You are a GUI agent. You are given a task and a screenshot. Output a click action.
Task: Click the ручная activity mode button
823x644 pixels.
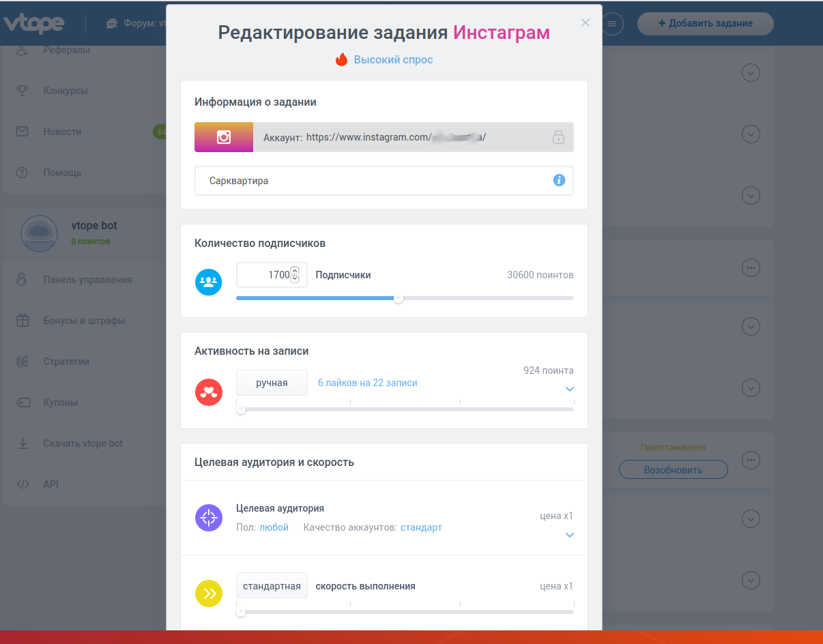pyautogui.click(x=272, y=383)
